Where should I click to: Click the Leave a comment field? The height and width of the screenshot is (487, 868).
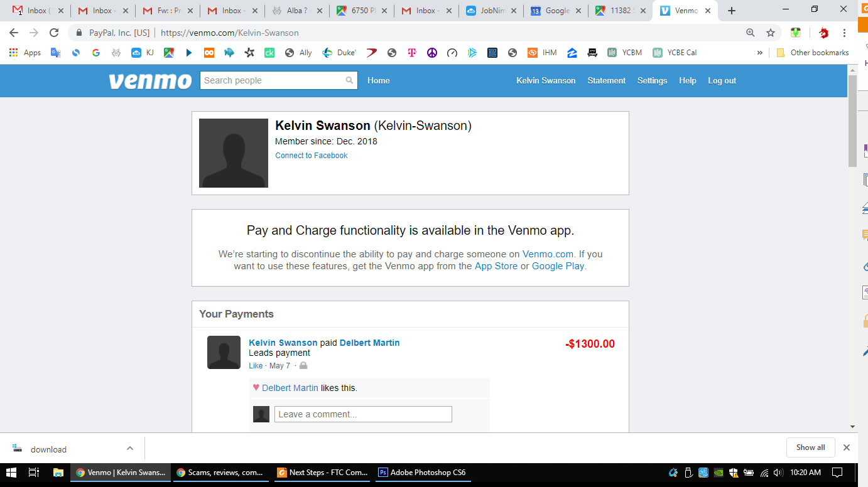click(x=363, y=414)
